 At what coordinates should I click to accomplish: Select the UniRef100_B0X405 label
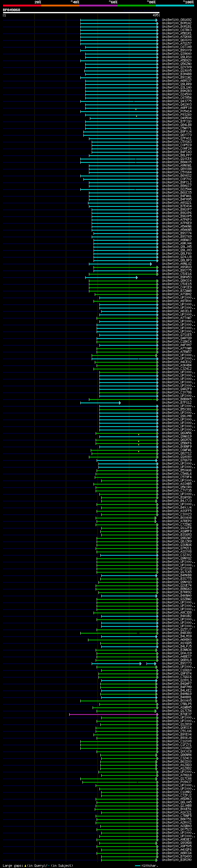[177, 701]
